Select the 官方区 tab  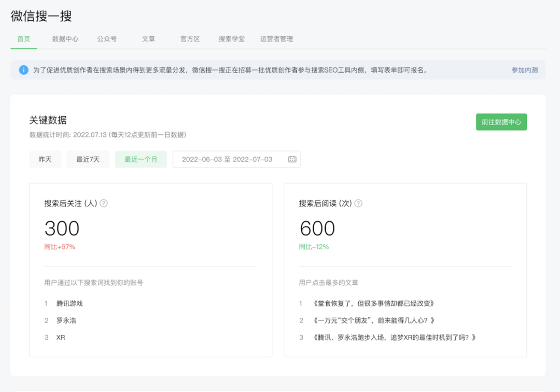[x=190, y=39]
